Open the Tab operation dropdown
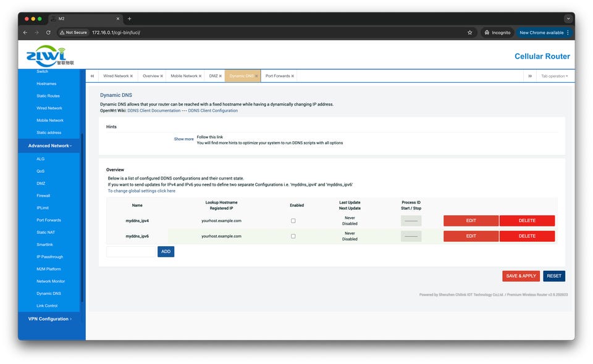This screenshot has height=364, width=593. pyautogui.click(x=554, y=77)
